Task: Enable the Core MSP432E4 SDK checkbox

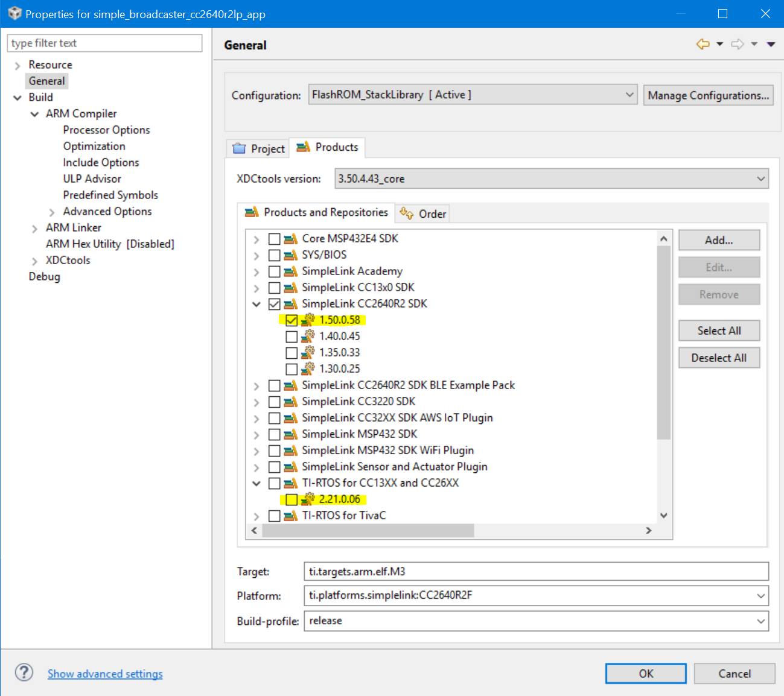Action: pyautogui.click(x=275, y=239)
